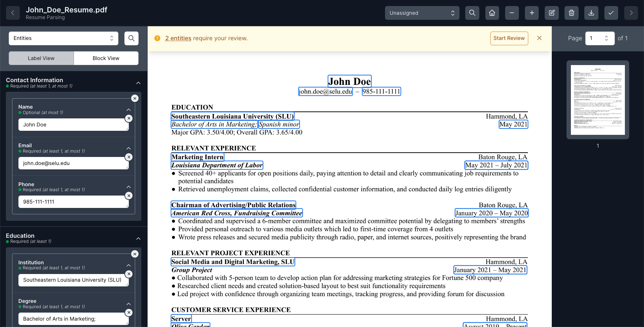Zoom out of the document with the minus icon
This screenshot has height=327, width=644.
[x=512, y=13]
